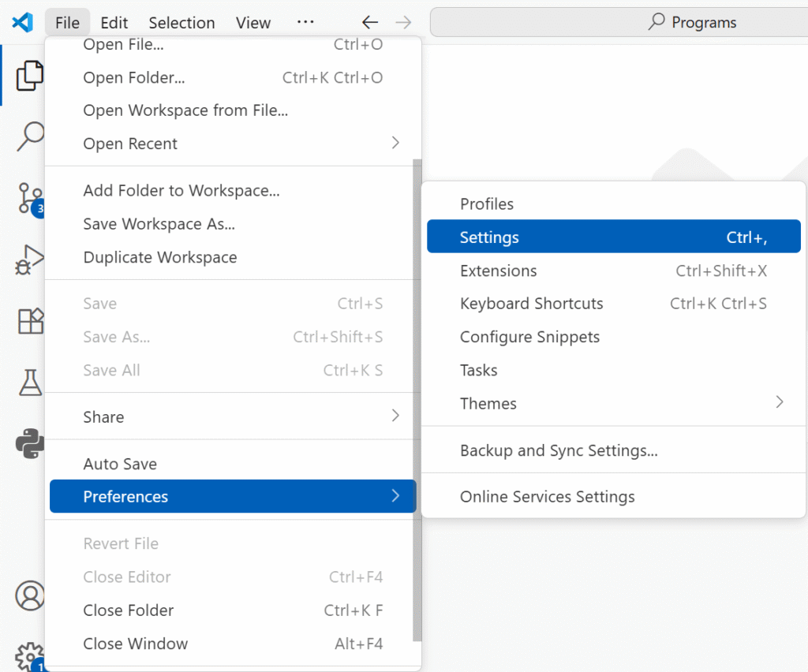Toggle Auto Save in File menu
Viewport: 808px width, 672px height.
[120, 464]
